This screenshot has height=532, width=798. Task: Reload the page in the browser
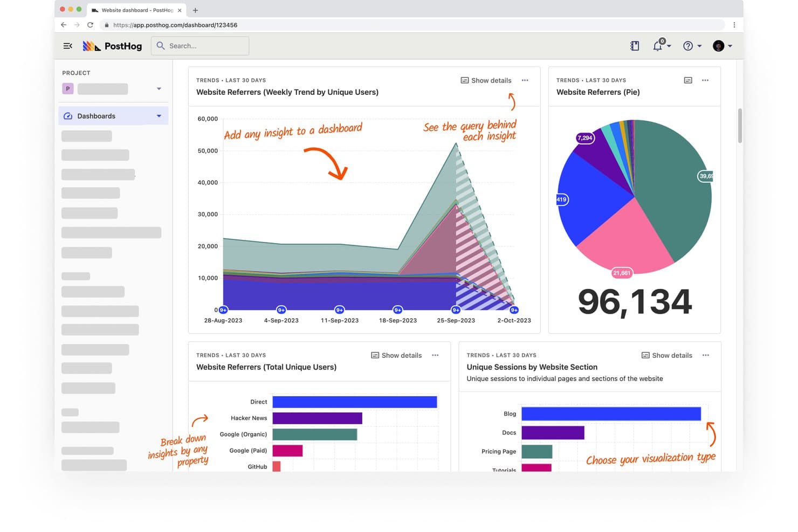[90, 25]
